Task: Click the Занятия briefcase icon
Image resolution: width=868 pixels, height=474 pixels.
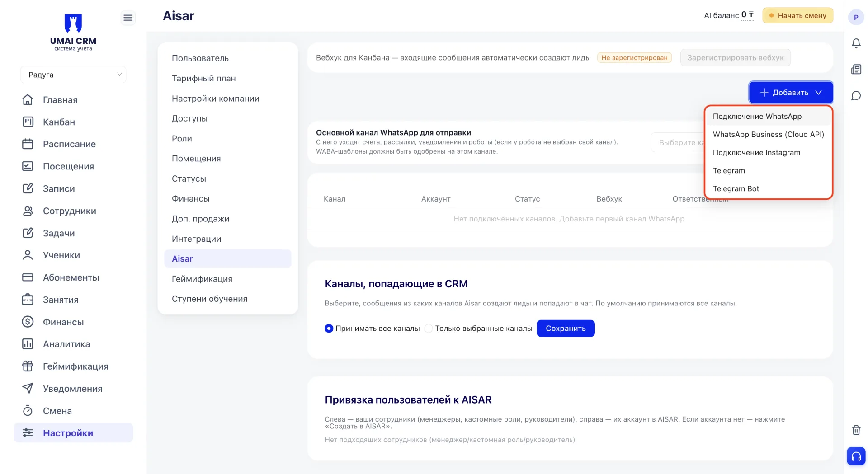Action: [x=28, y=299]
